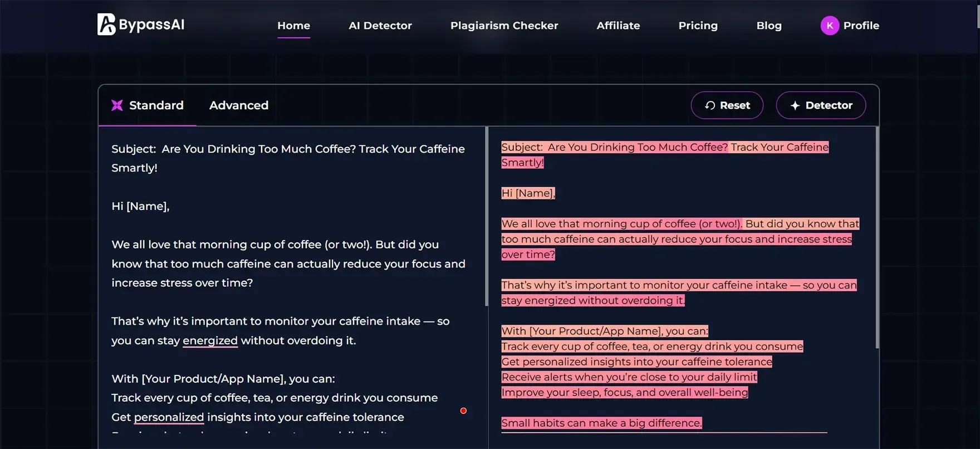The image size is (980, 449).
Task: Click the purple K profile avatar
Action: pos(829,26)
